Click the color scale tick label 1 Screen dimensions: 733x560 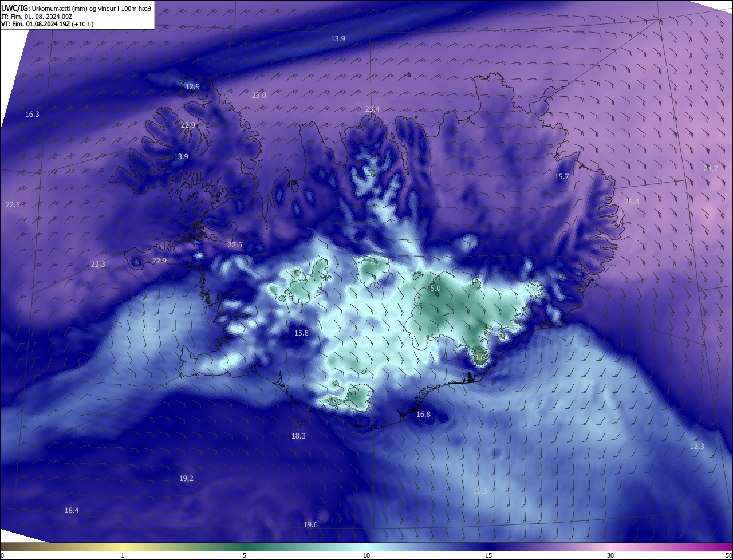(123, 555)
